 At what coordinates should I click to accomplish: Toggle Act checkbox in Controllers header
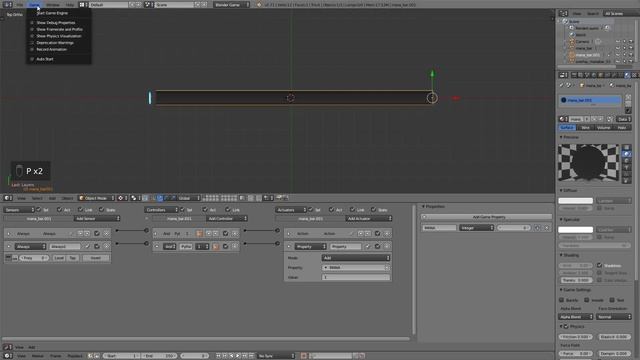click(205, 209)
